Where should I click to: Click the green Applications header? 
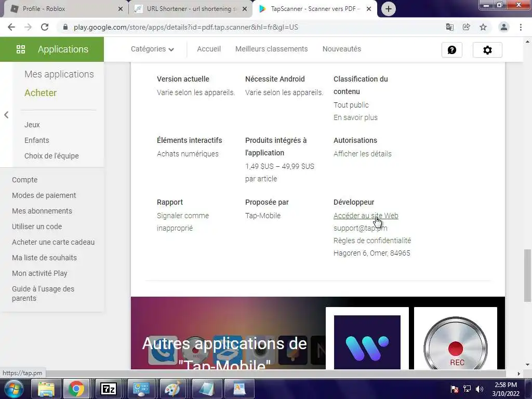click(52, 49)
